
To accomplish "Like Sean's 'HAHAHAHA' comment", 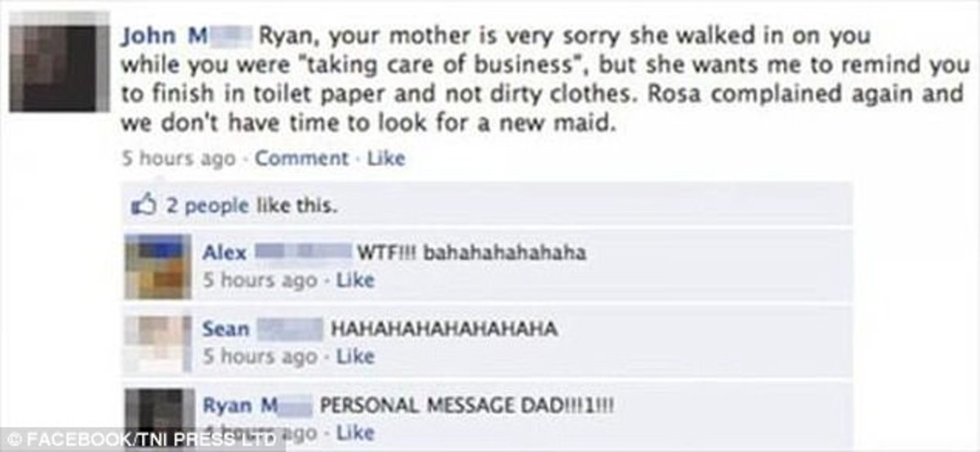I will [x=355, y=356].
